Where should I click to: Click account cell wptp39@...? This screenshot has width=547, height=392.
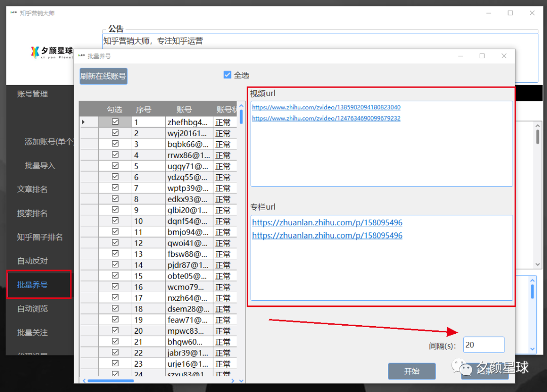click(x=188, y=188)
